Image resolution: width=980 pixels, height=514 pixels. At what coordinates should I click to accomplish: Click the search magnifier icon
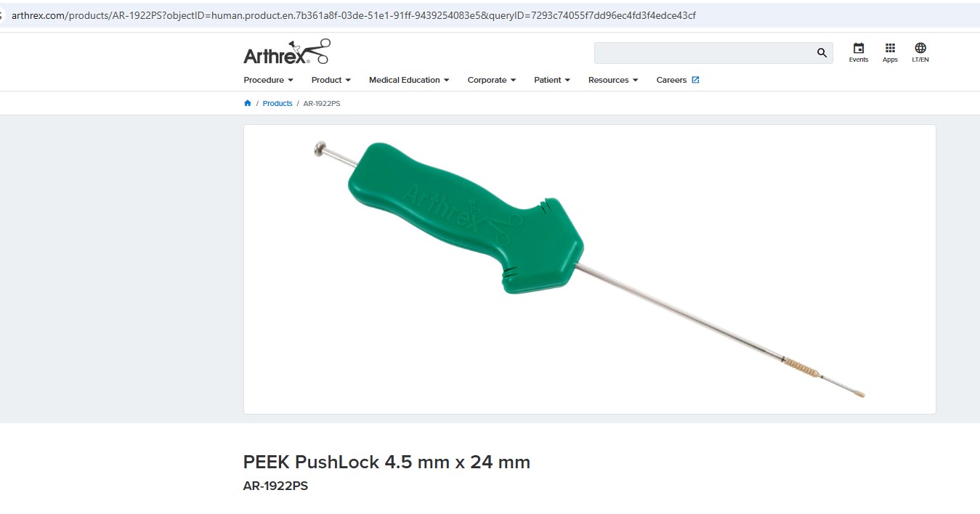[822, 53]
